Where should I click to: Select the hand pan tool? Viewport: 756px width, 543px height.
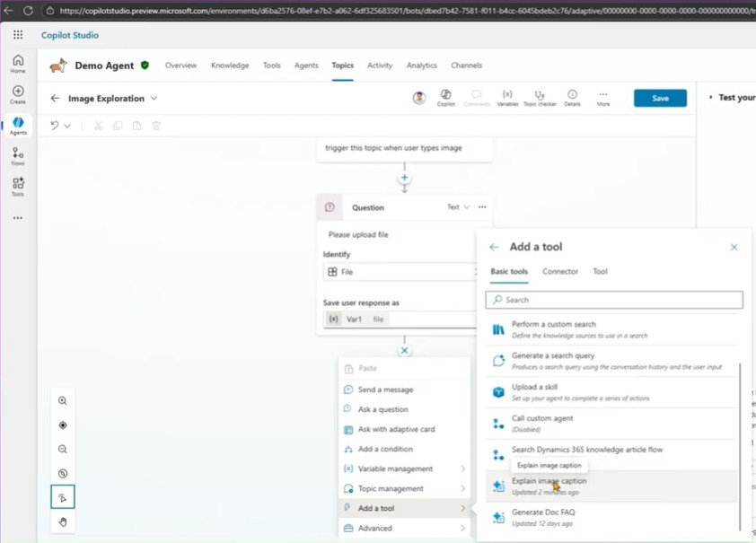click(63, 521)
